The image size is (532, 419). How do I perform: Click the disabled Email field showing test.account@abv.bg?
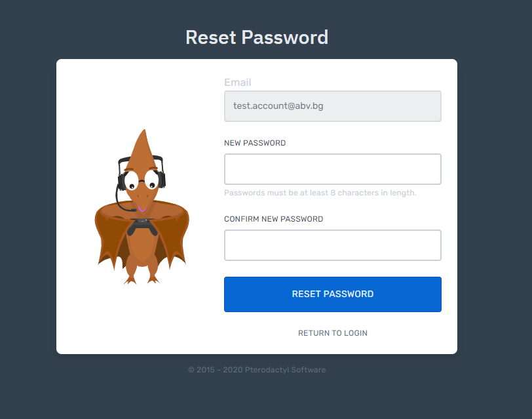click(x=333, y=106)
